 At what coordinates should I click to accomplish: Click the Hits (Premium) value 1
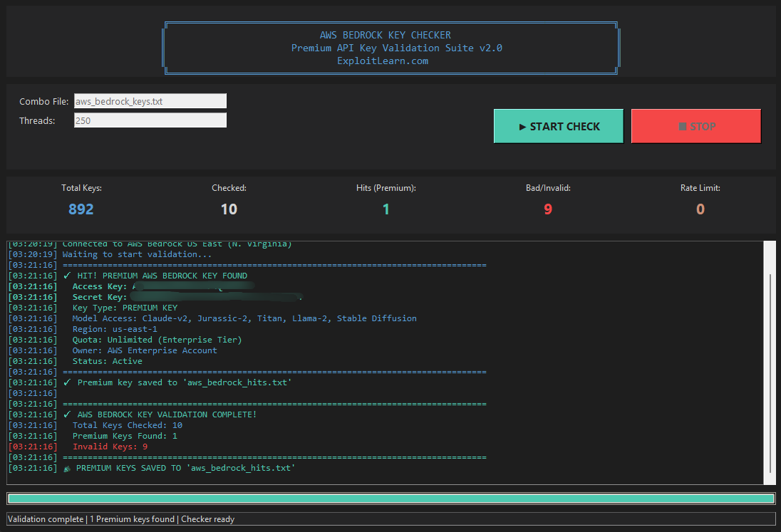386,209
